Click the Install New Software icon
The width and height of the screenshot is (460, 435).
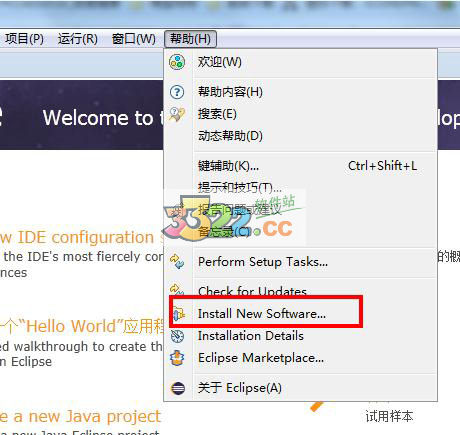click(x=179, y=314)
